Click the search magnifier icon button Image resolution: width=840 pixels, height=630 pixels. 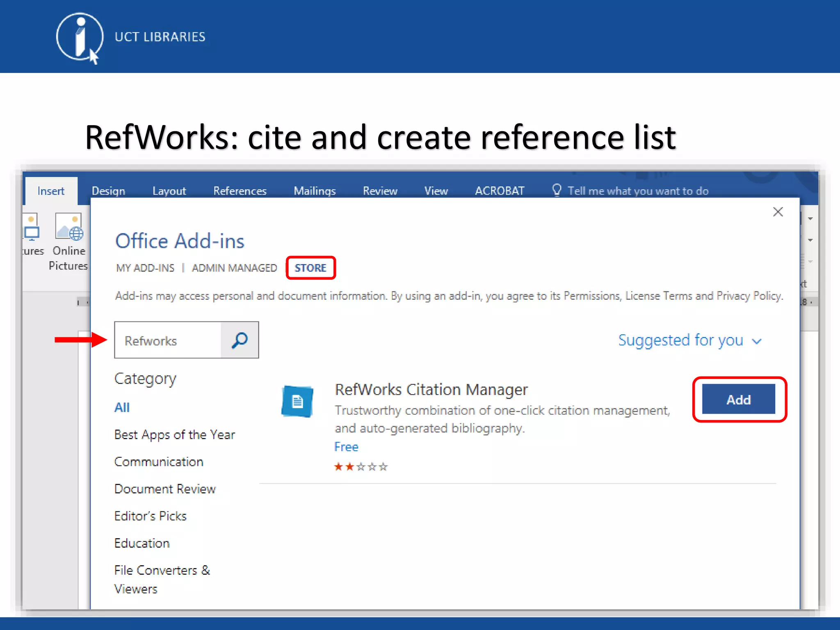[x=240, y=340]
